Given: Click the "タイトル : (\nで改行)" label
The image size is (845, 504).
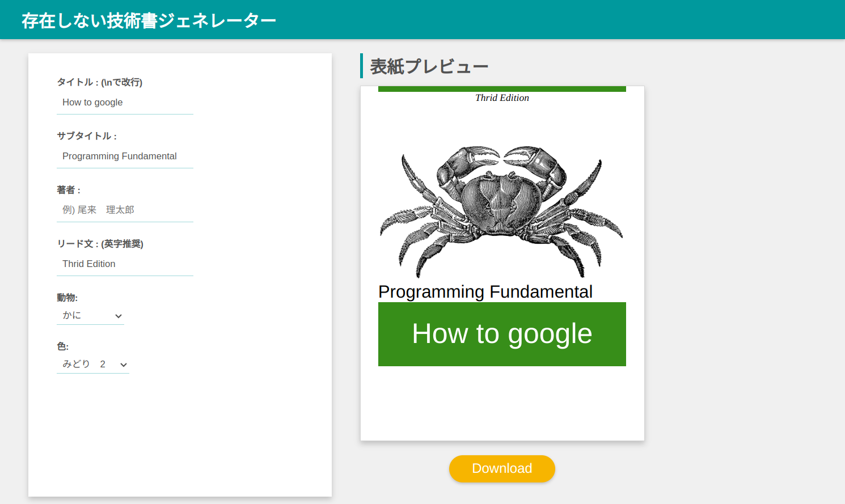Looking at the screenshot, I should pyautogui.click(x=99, y=82).
